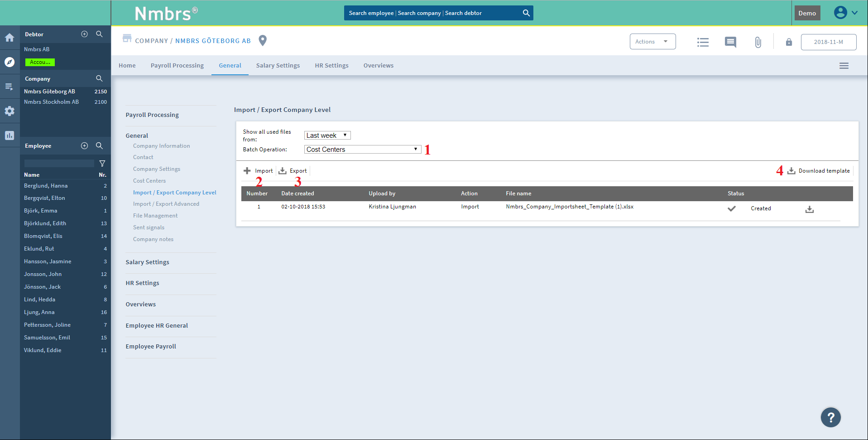Click the search magnifier in top bar
868x440 pixels.
[x=526, y=13]
